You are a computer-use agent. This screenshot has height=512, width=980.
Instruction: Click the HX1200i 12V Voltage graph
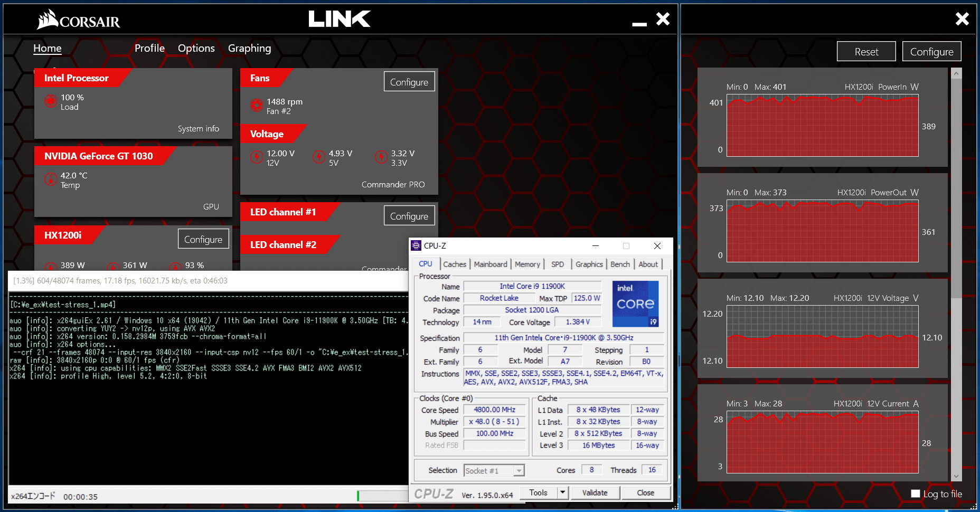823,337
